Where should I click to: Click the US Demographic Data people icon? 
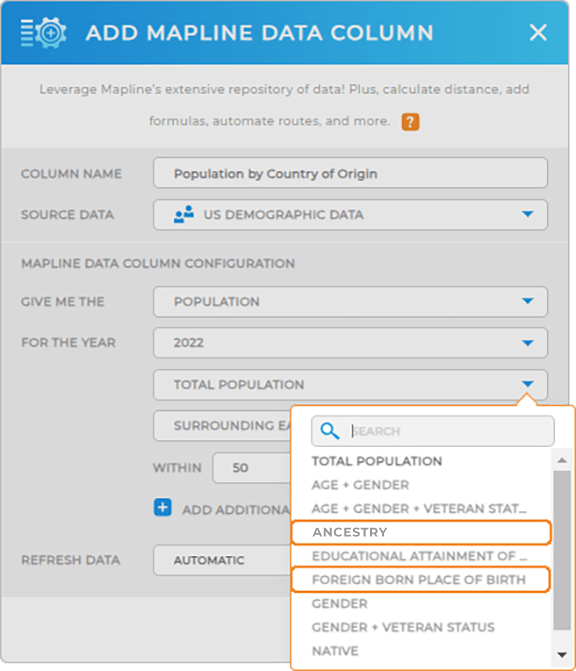(x=184, y=214)
